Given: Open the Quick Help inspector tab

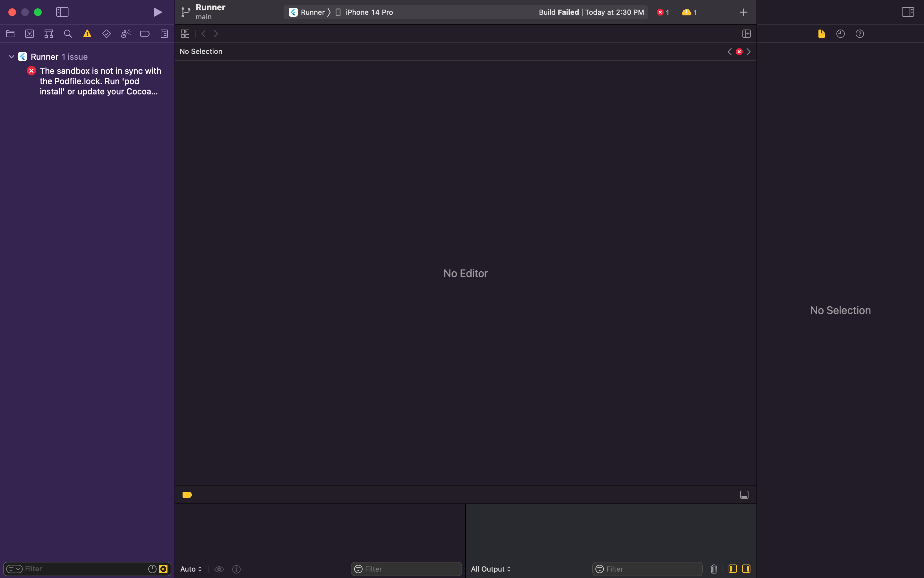Looking at the screenshot, I should tap(860, 34).
